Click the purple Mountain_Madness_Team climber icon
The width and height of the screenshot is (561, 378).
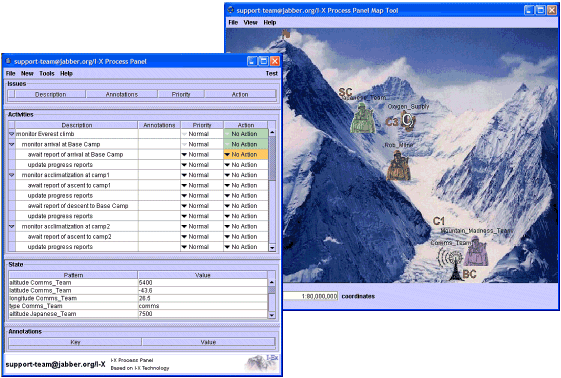pos(477,251)
